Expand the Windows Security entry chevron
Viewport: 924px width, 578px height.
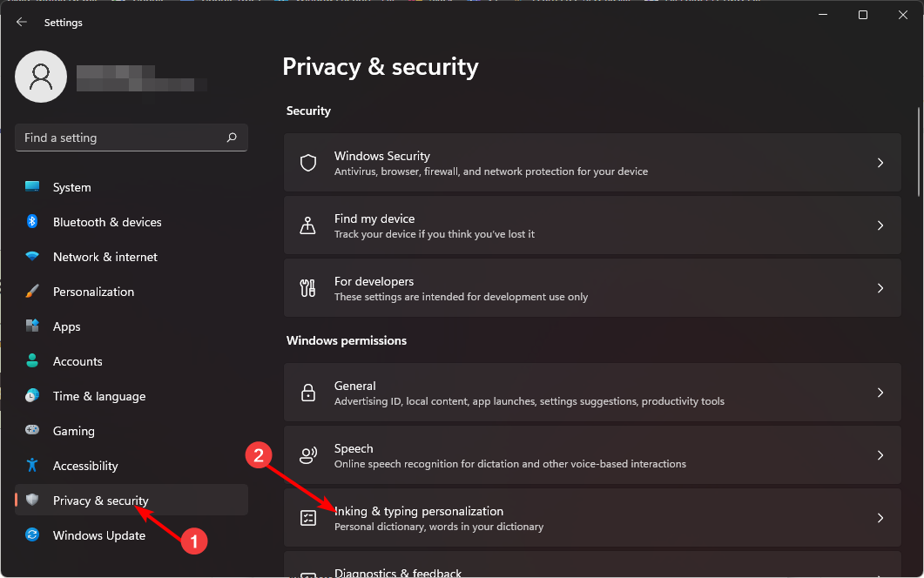(880, 163)
